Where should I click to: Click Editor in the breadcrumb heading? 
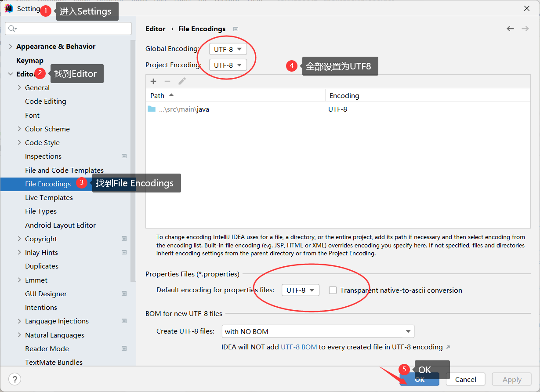tap(156, 29)
